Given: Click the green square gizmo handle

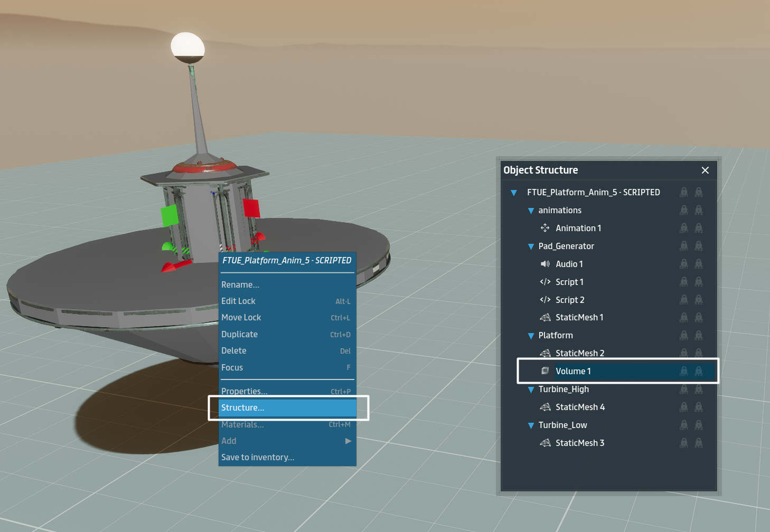Looking at the screenshot, I should tap(170, 216).
